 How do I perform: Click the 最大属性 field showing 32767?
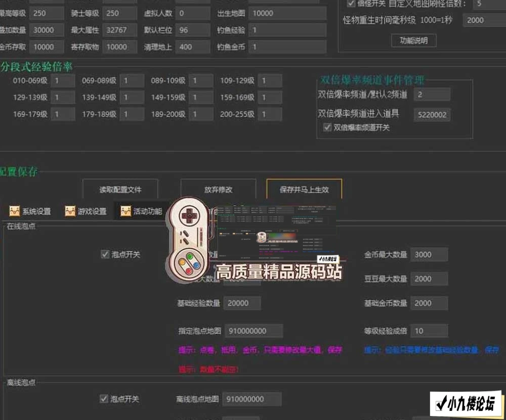120,30
